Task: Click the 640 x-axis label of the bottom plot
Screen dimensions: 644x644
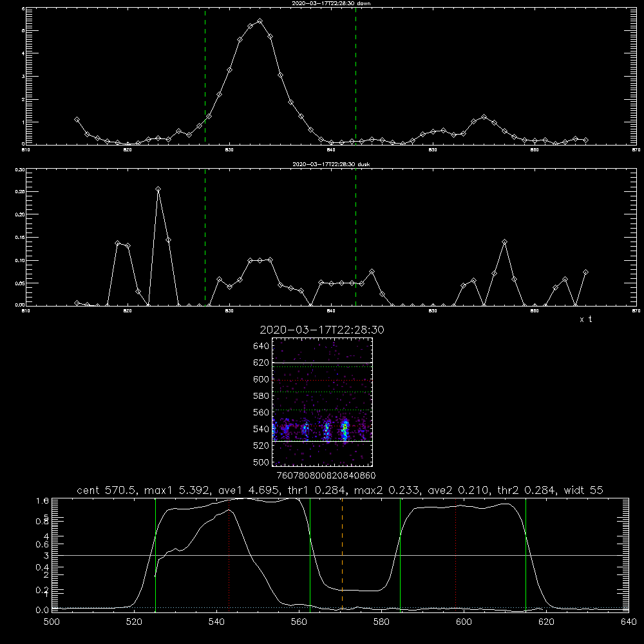Action: 629,622
